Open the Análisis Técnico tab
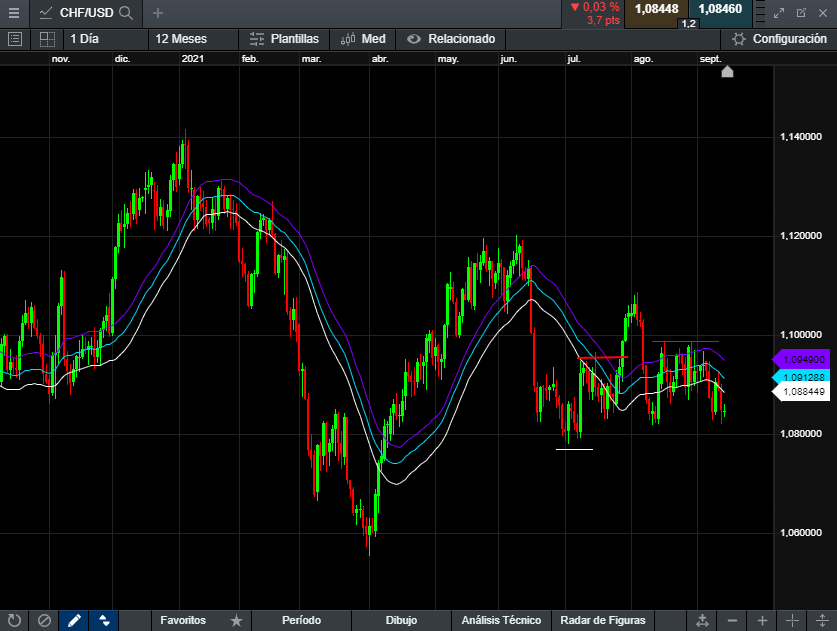837x631 pixels. click(501, 620)
